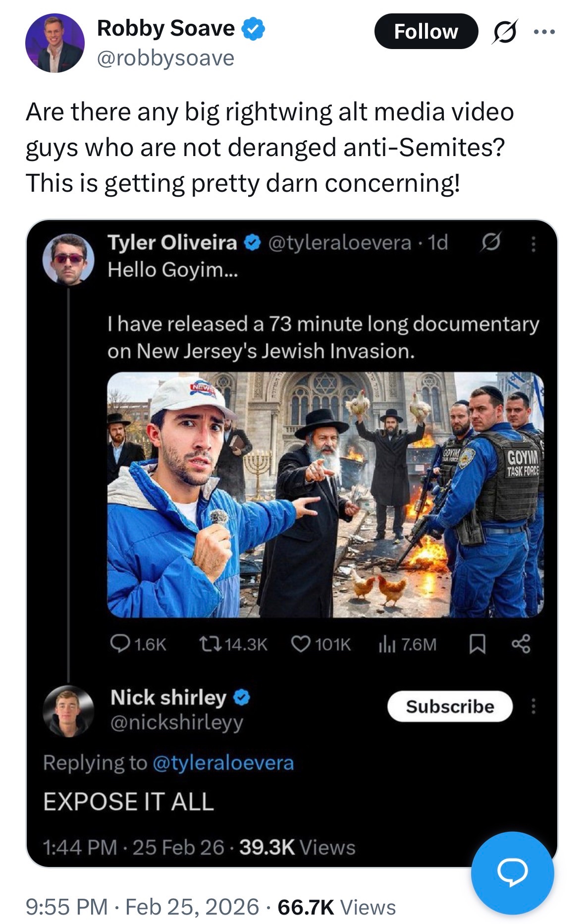Bookmark the quoted Tyler Oliveira post
The image size is (584, 924).
click(477, 644)
